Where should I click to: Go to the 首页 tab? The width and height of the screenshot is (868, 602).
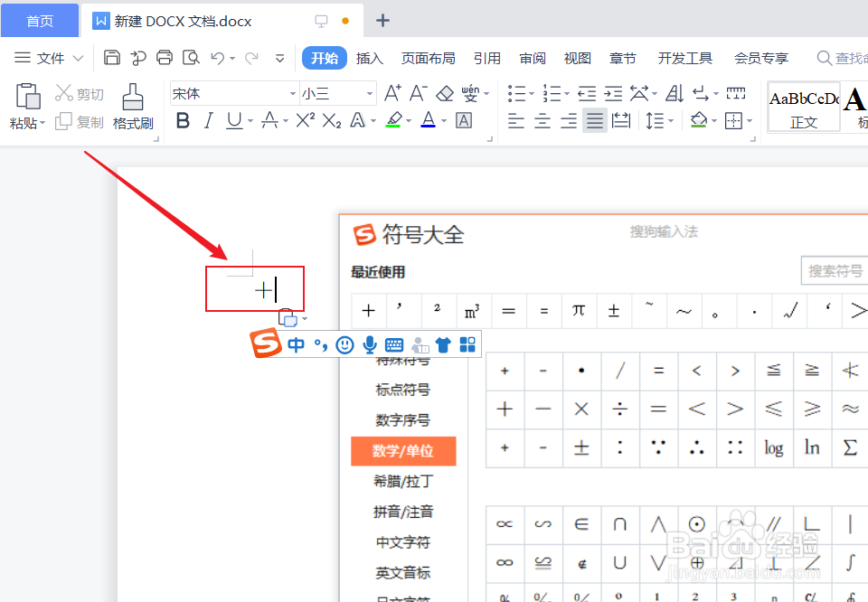point(40,21)
